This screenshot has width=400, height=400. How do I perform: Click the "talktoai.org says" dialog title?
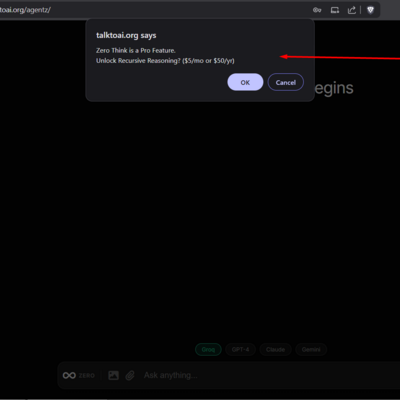tap(126, 35)
